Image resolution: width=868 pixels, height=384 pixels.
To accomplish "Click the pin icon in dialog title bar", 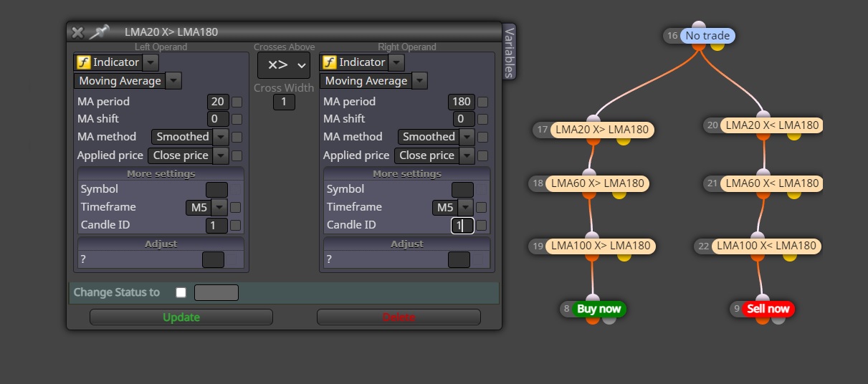I will (99, 32).
